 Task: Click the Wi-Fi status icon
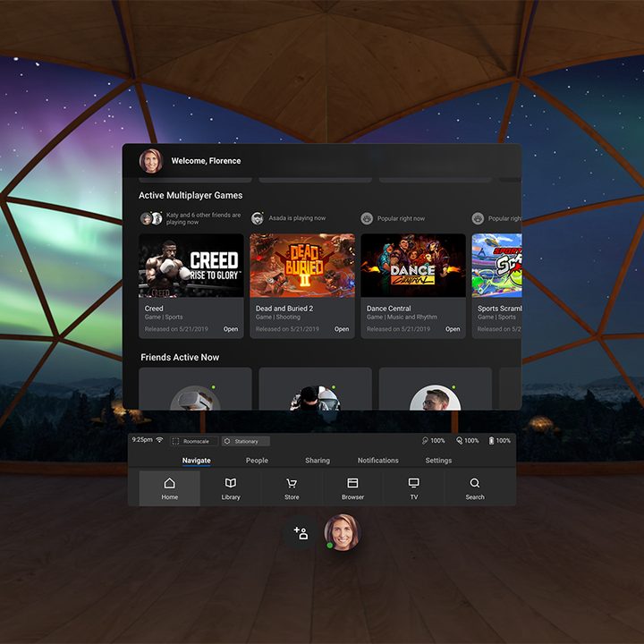coord(159,440)
